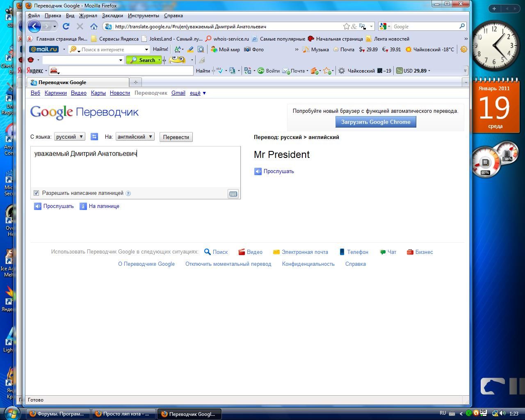Expand the "ещё" more services menu
The height and width of the screenshot is (420, 525).
(198, 93)
